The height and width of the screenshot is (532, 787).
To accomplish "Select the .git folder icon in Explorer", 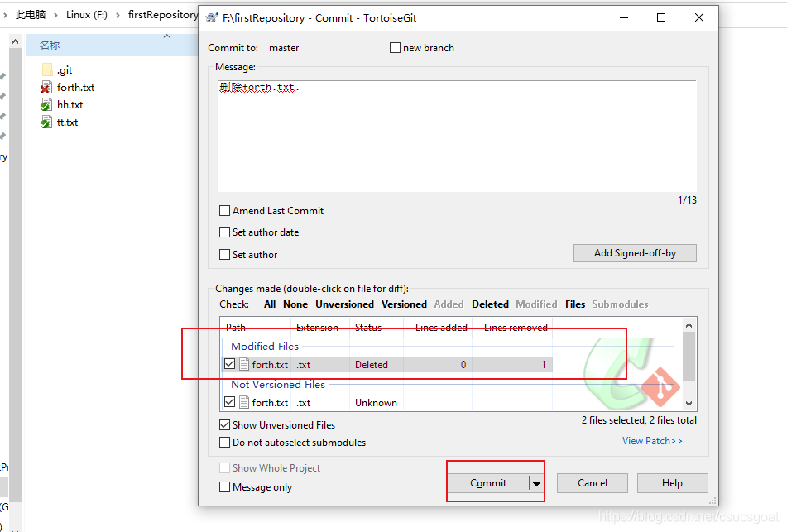I will 47,69.
